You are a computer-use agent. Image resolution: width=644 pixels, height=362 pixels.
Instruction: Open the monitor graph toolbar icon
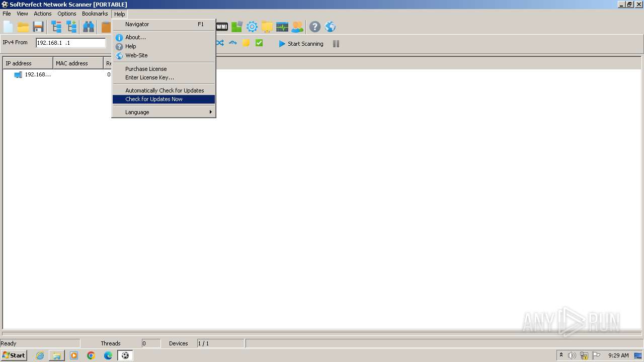coord(282,27)
